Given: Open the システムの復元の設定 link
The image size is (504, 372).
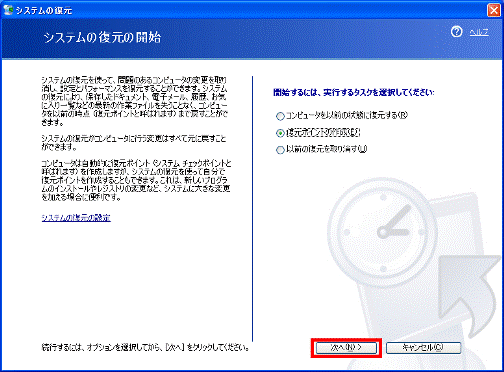Looking at the screenshot, I should click(x=76, y=218).
